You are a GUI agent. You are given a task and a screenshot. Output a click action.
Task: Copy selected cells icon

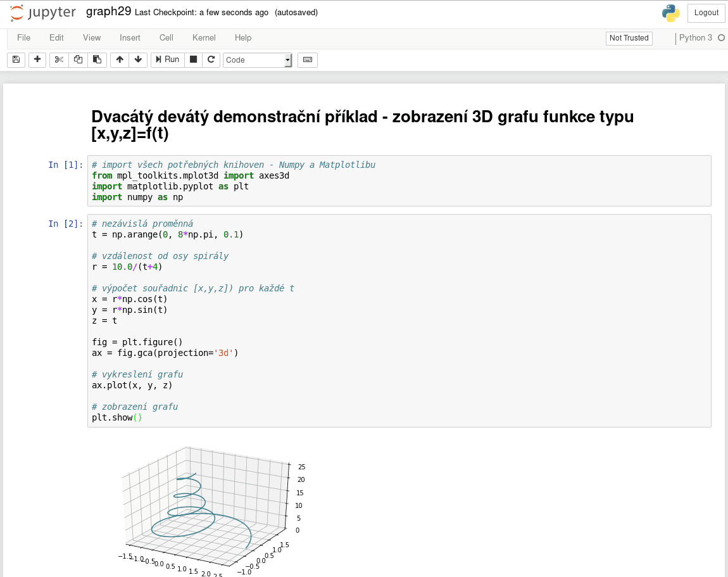click(x=78, y=60)
